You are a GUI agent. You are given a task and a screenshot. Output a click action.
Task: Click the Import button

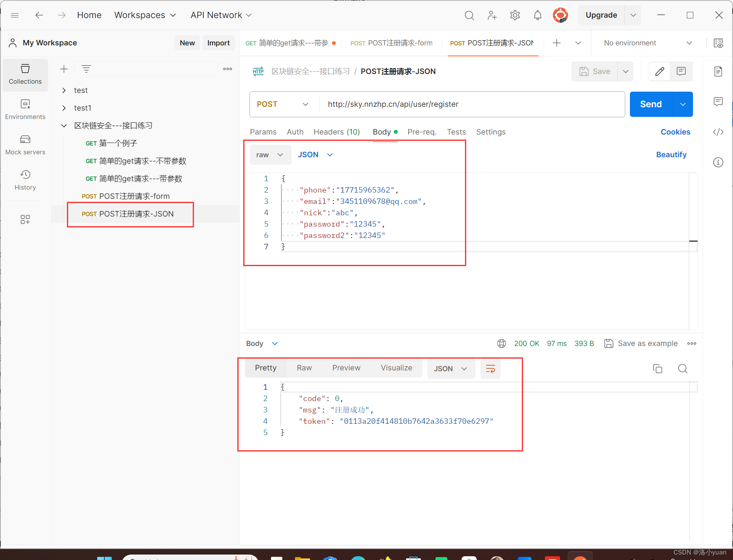218,43
